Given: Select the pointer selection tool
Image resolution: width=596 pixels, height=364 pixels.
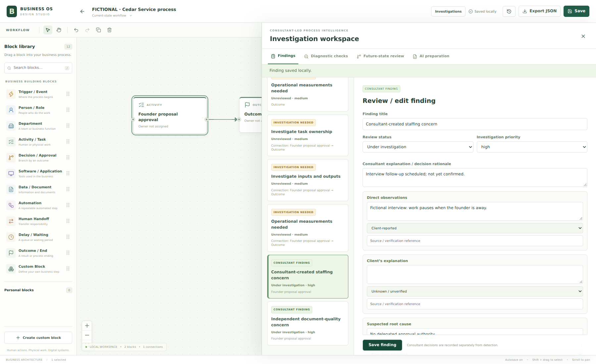Looking at the screenshot, I should pos(48,30).
